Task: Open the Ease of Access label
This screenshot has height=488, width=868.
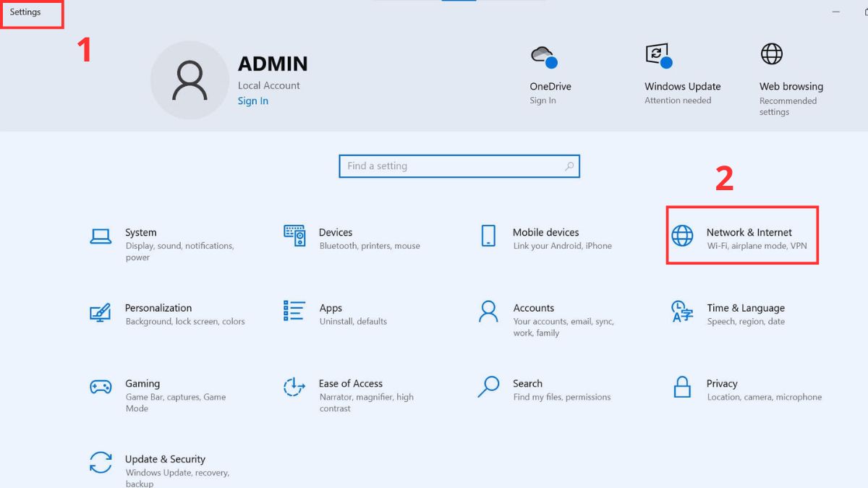Action: tap(351, 383)
